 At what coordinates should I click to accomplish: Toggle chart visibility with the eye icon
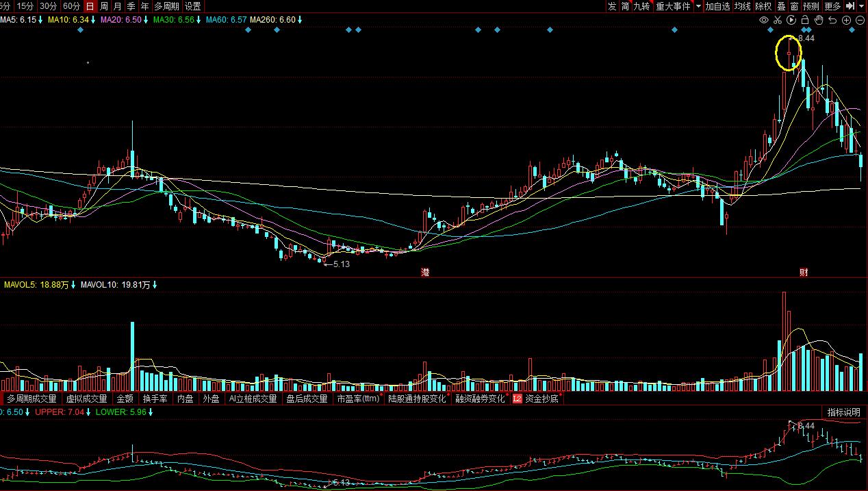tap(764, 20)
